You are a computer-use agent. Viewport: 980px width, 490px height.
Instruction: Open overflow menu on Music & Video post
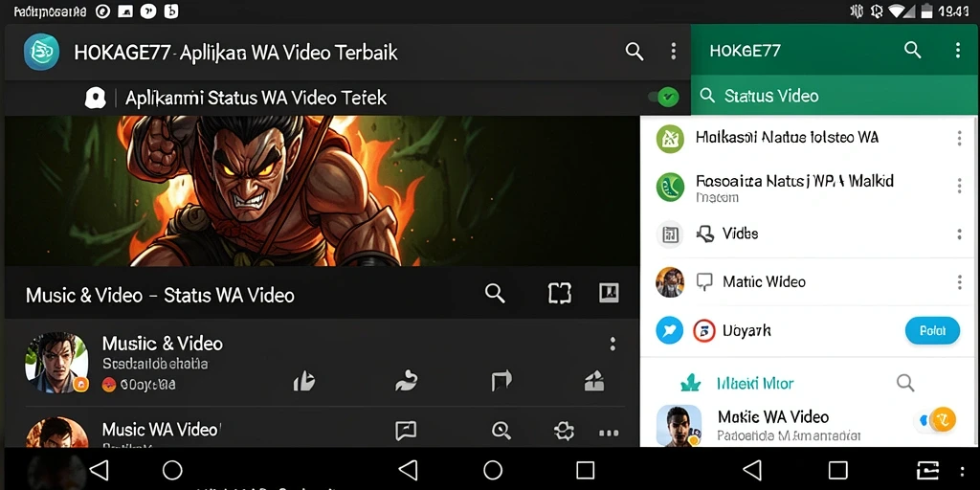(612, 344)
